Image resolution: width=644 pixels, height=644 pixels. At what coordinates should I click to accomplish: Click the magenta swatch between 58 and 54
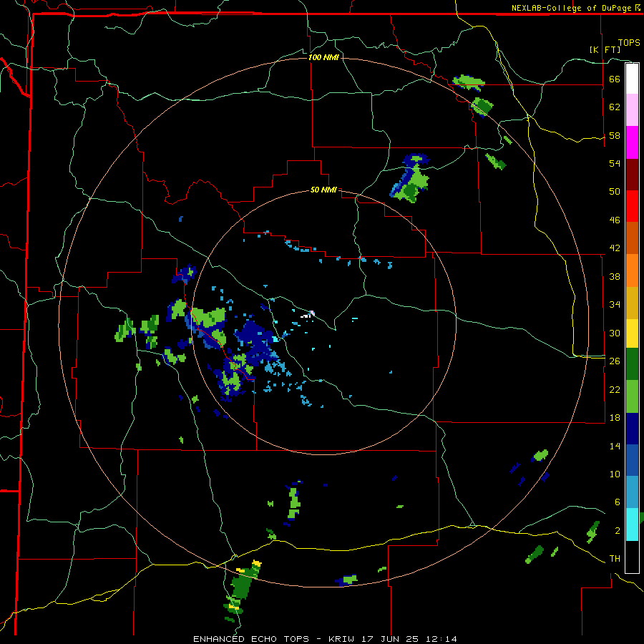tap(632, 142)
